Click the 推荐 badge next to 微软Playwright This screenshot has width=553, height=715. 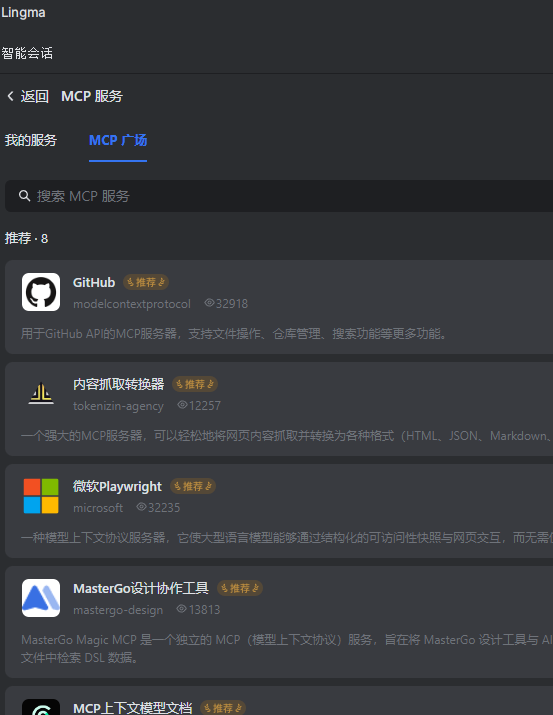point(193,487)
